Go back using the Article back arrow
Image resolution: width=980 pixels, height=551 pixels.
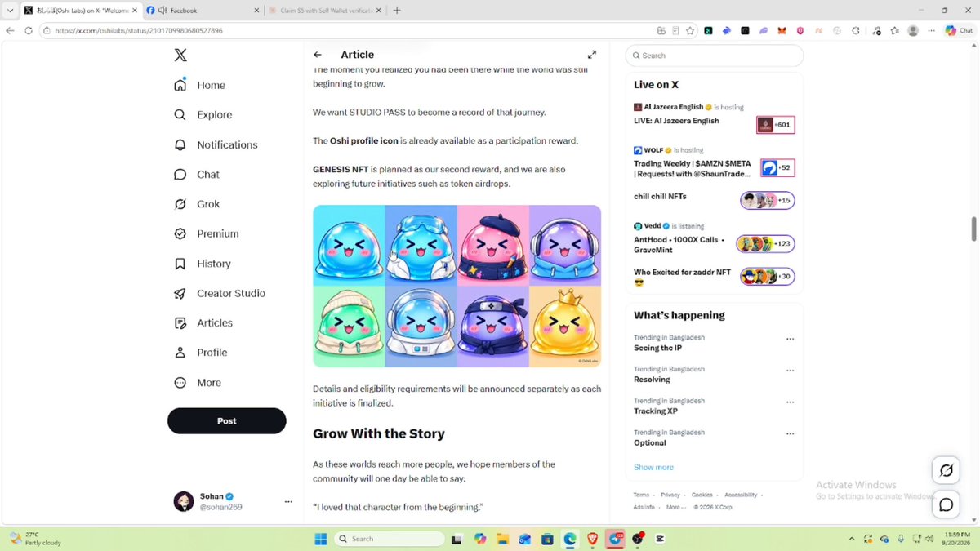tap(318, 55)
